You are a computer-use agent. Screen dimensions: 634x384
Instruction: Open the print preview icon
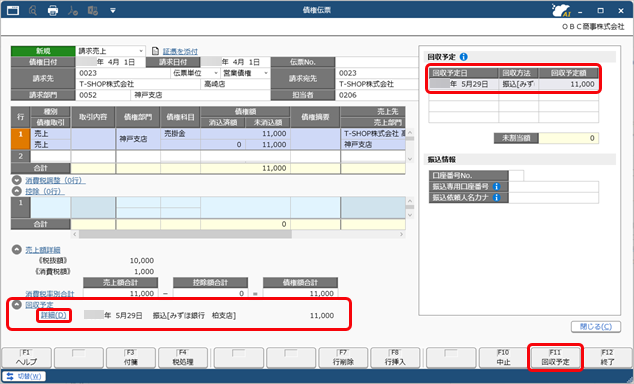click(x=33, y=10)
